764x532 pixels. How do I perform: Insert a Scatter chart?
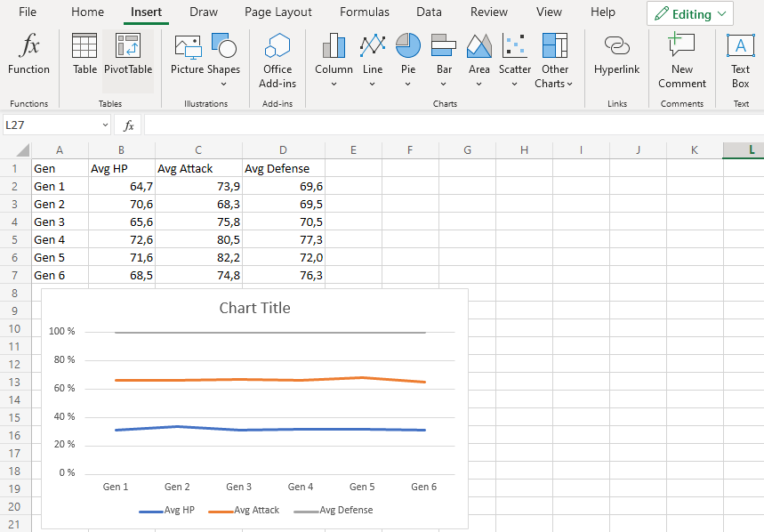pos(514,59)
